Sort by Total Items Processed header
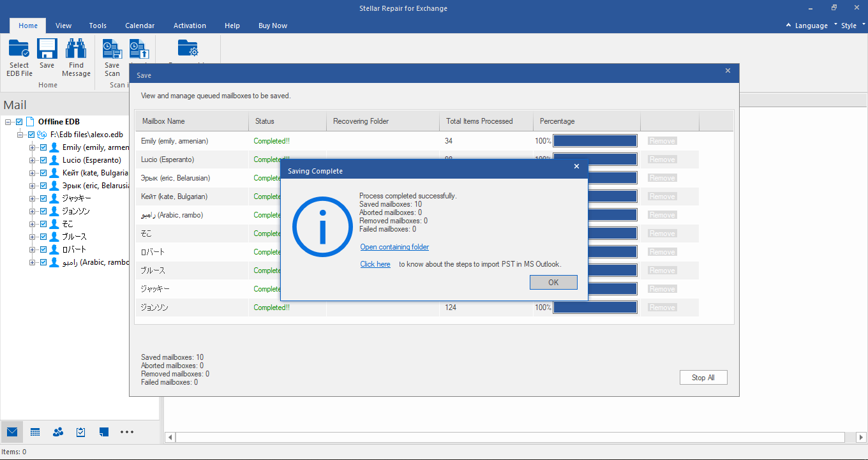Image resolution: width=868 pixels, height=460 pixels. point(486,121)
